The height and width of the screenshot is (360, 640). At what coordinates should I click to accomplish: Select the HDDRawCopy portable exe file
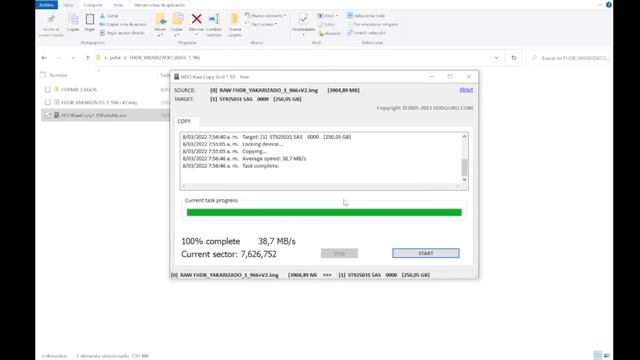coord(94,116)
